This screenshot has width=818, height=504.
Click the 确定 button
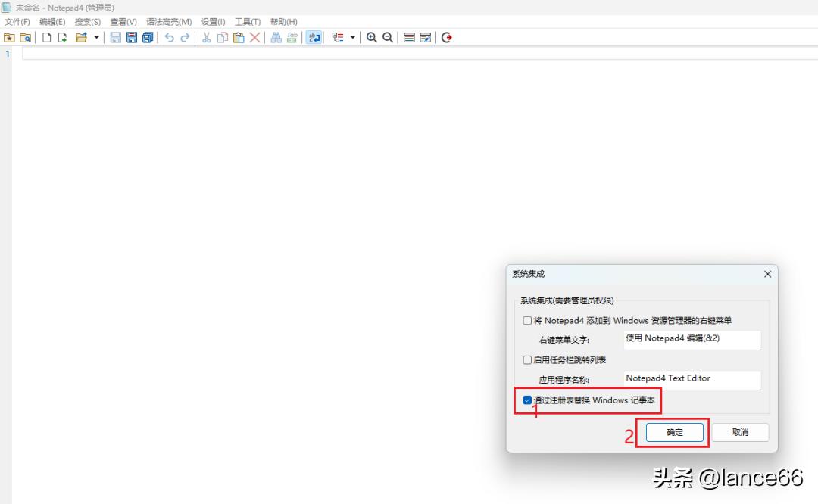click(675, 433)
